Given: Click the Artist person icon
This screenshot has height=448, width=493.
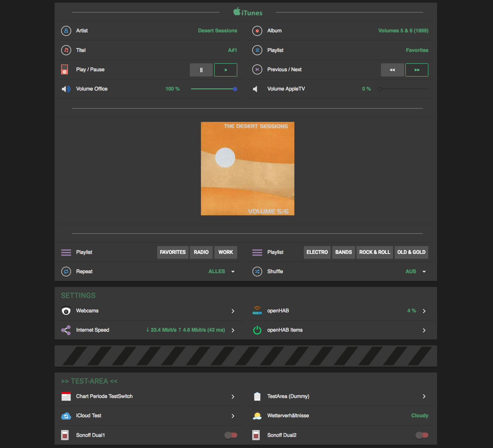Looking at the screenshot, I should (66, 31).
